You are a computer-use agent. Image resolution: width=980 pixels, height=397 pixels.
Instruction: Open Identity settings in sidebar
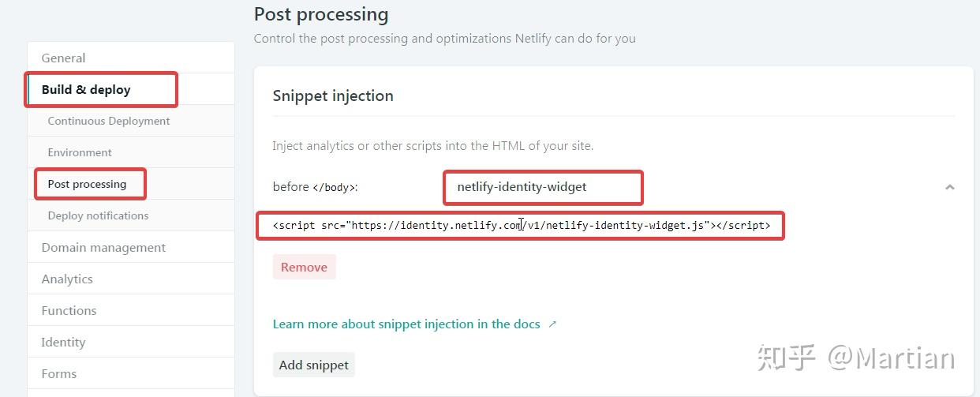(63, 342)
